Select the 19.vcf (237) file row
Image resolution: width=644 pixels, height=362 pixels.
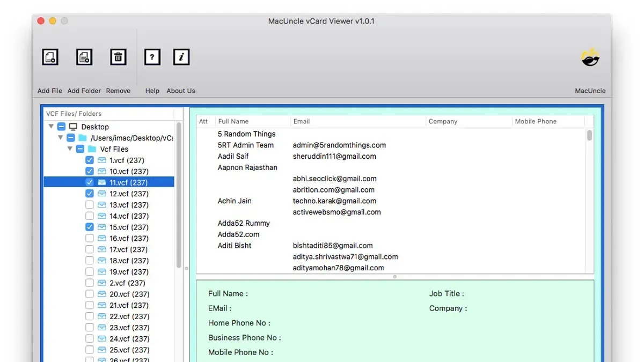(x=109, y=272)
